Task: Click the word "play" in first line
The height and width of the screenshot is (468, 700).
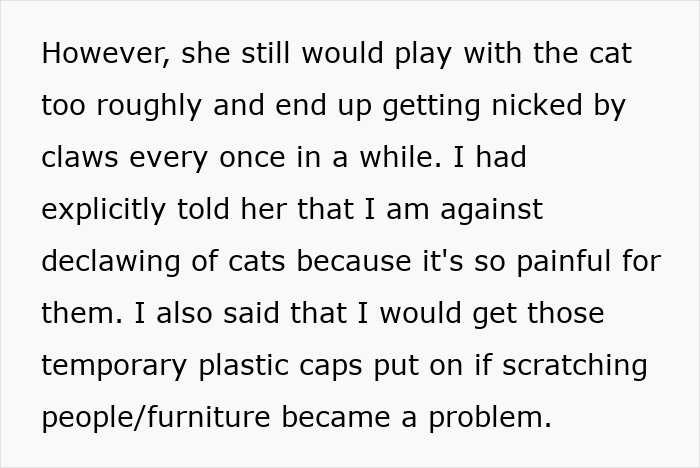Action: coord(423,55)
